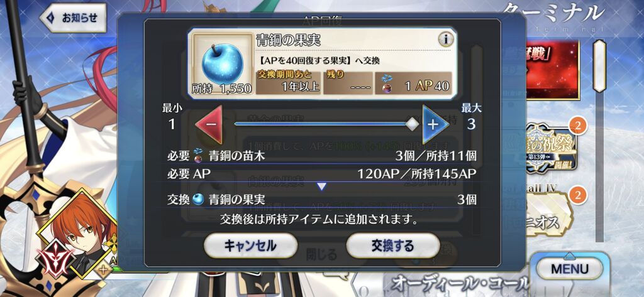This screenshot has width=644, height=297.
Task: Cancel the exchange with キャンセル button
Action: 250,246
